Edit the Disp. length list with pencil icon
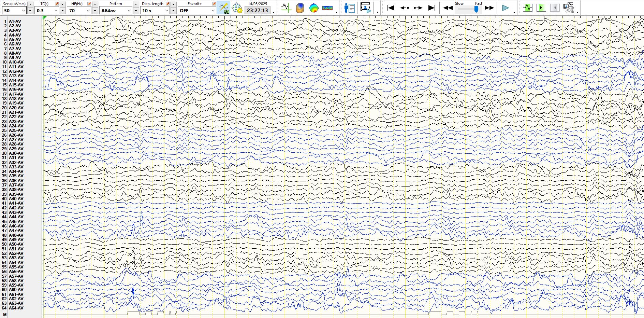Image resolution: width=644 pixels, height=318 pixels. (x=167, y=3)
